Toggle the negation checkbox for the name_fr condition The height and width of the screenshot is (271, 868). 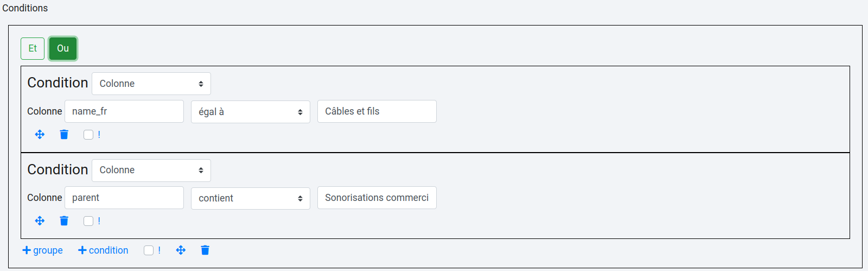(x=88, y=135)
